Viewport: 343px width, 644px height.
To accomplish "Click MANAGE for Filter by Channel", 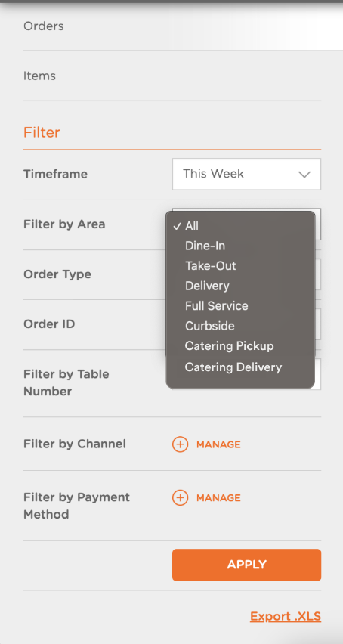I will click(x=218, y=444).
